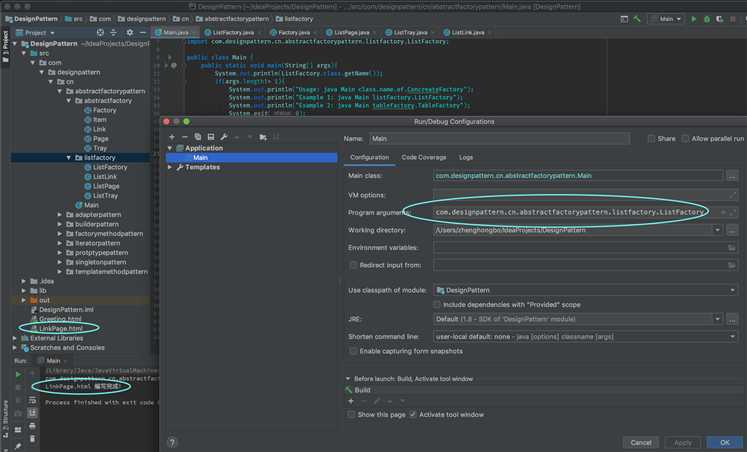Switch to the Logs tab

click(x=466, y=157)
